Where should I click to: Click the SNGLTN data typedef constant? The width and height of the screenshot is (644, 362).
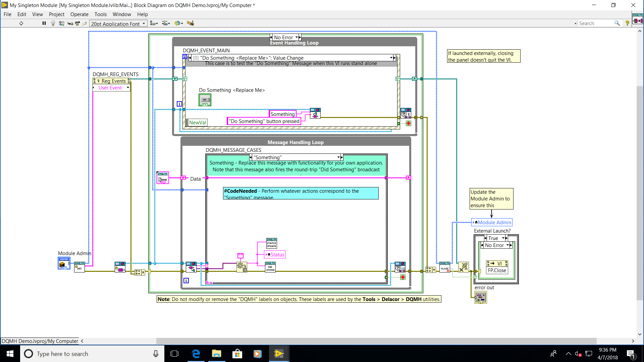coord(163,178)
